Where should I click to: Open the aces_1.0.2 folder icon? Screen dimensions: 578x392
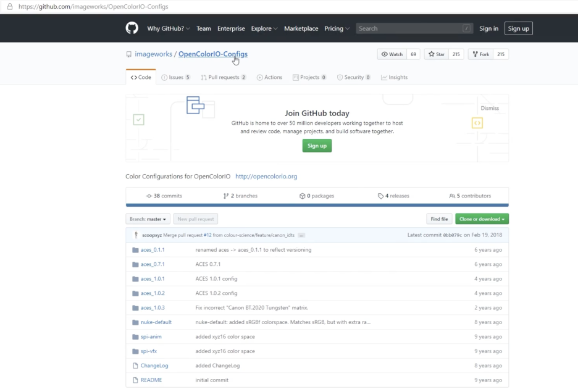(135, 293)
